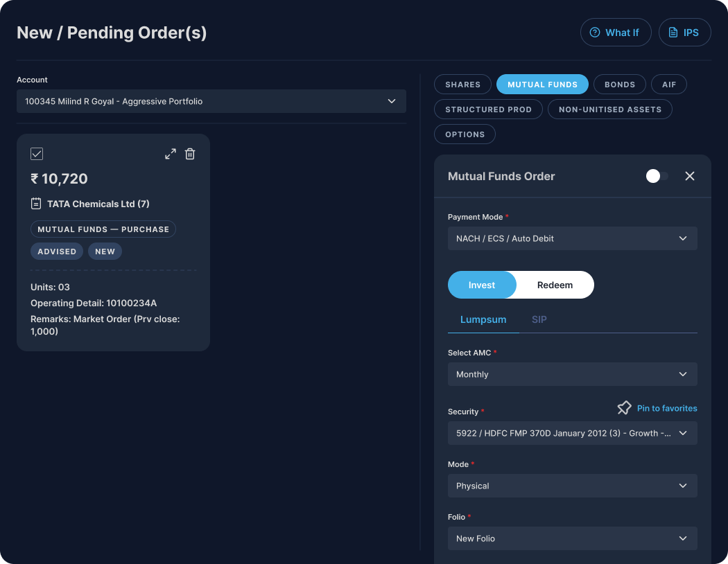This screenshot has height=564, width=728.
Task: Switch to Redeem option
Action: [555, 285]
